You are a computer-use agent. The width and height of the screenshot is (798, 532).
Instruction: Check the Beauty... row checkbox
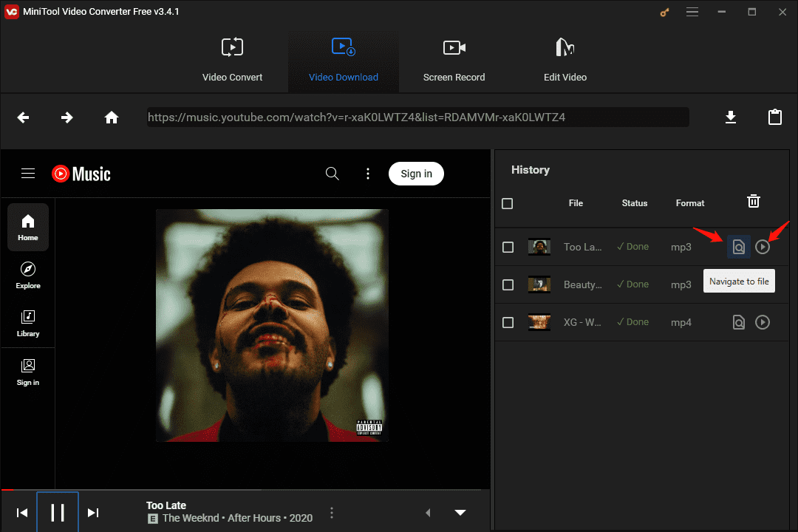click(508, 284)
